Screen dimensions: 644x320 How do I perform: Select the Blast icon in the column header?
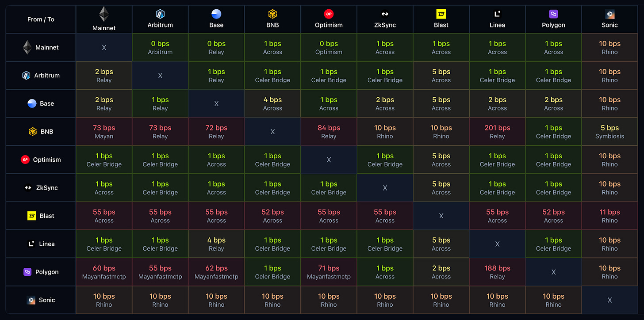tap(441, 14)
